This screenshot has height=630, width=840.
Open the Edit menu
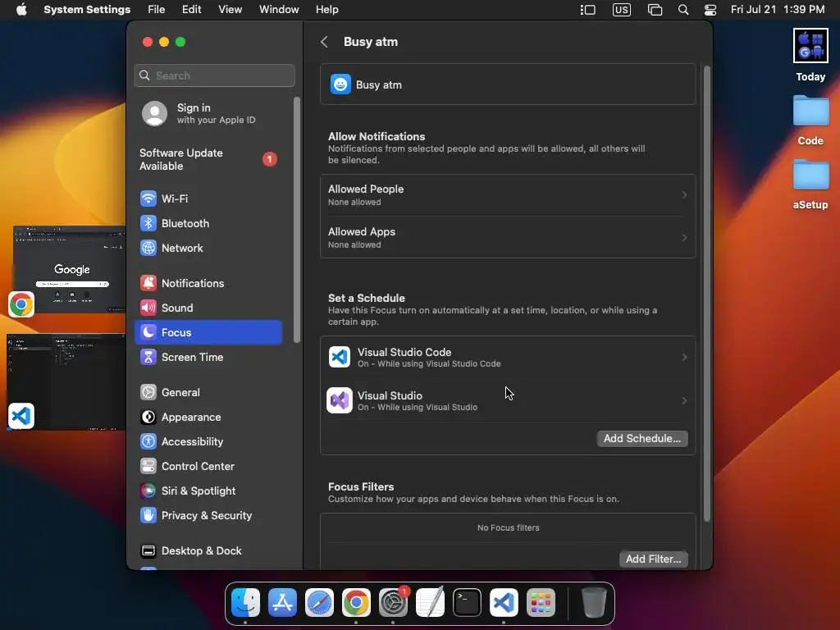pyautogui.click(x=191, y=10)
